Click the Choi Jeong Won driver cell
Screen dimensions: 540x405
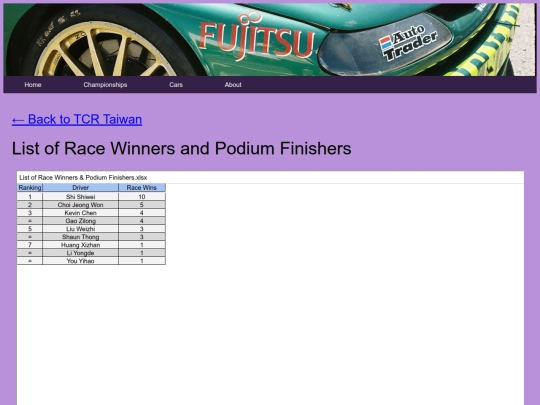tap(81, 205)
